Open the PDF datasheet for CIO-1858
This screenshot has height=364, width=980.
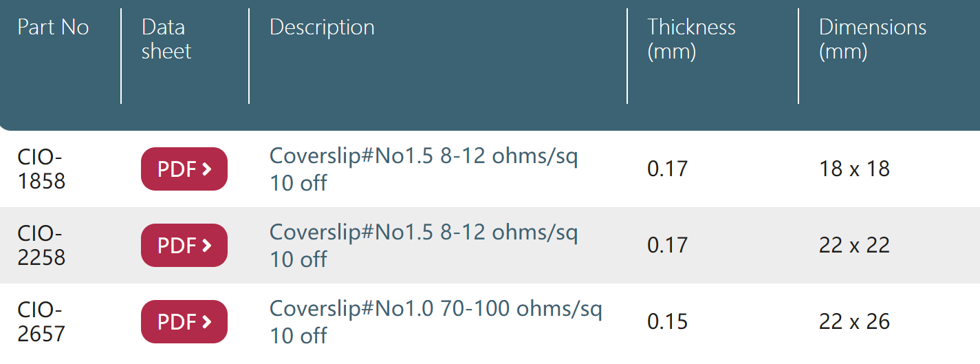click(184, 169)
